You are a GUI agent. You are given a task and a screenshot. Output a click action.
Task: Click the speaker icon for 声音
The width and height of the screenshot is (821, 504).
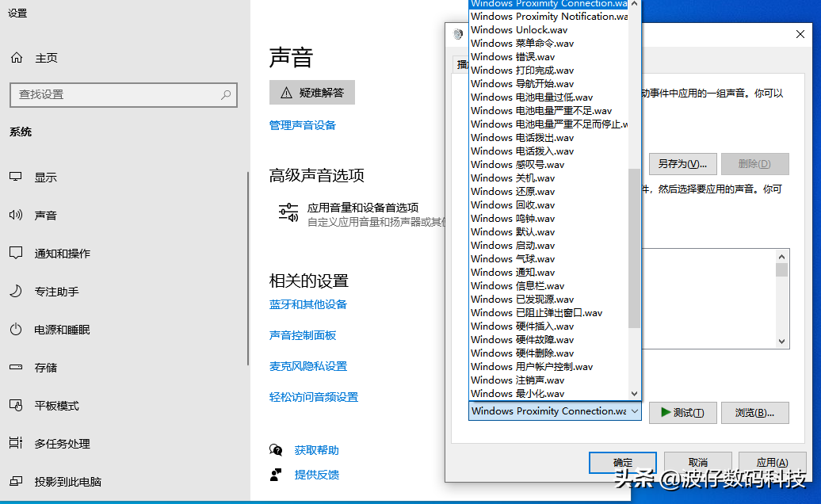click(x=16, y=215)
